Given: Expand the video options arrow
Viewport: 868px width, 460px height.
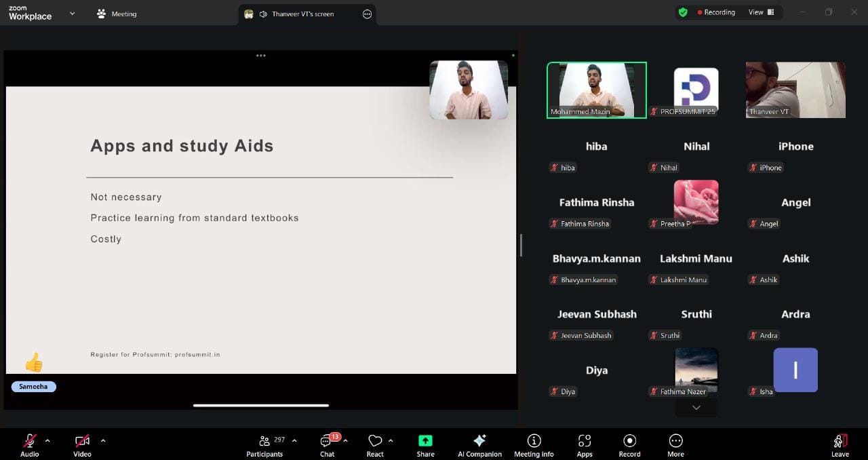Looking at the screenshot, I should pyautogui.click(x=103, y=440).
